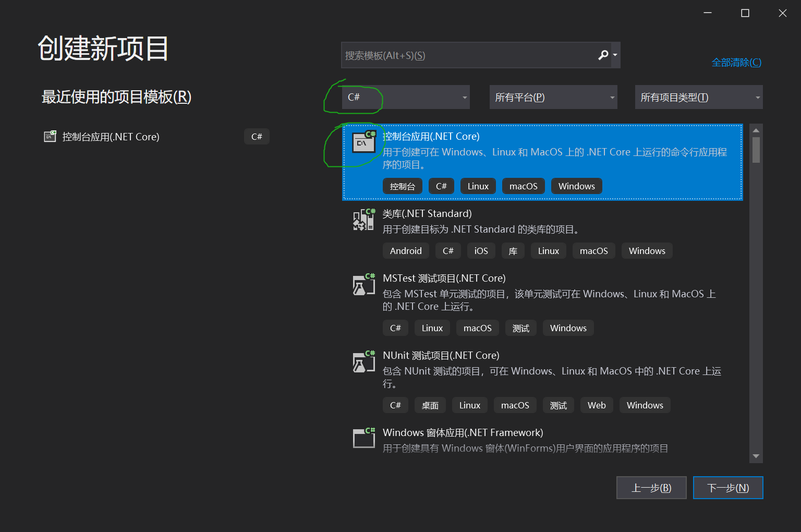The image size is (801, 532).
Task: Click the Linux tag on console app template
Action: [x=478, y=186]
